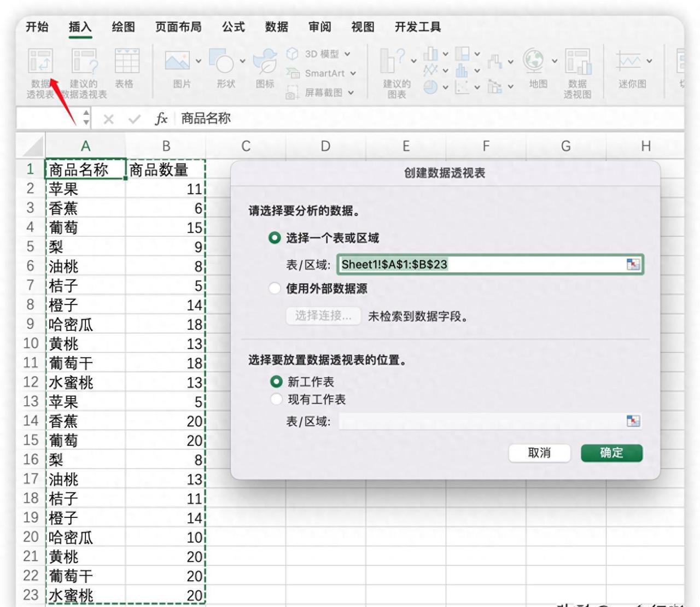
Task: Click the range selector icon beside Sheet1!$A$1:$B$23
Action: tap(633, 264)
